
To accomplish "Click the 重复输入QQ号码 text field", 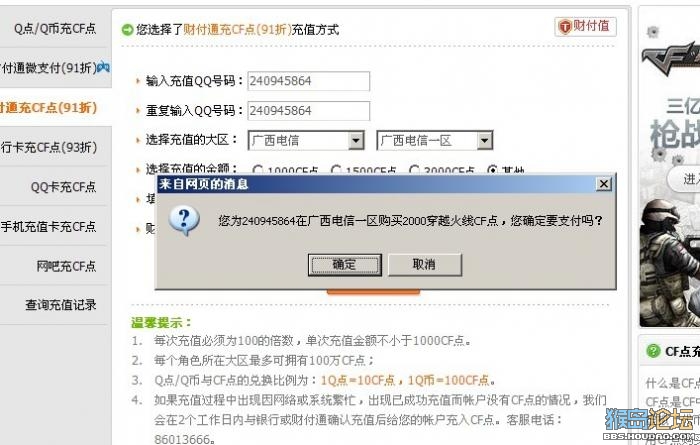I will point(308,111).
